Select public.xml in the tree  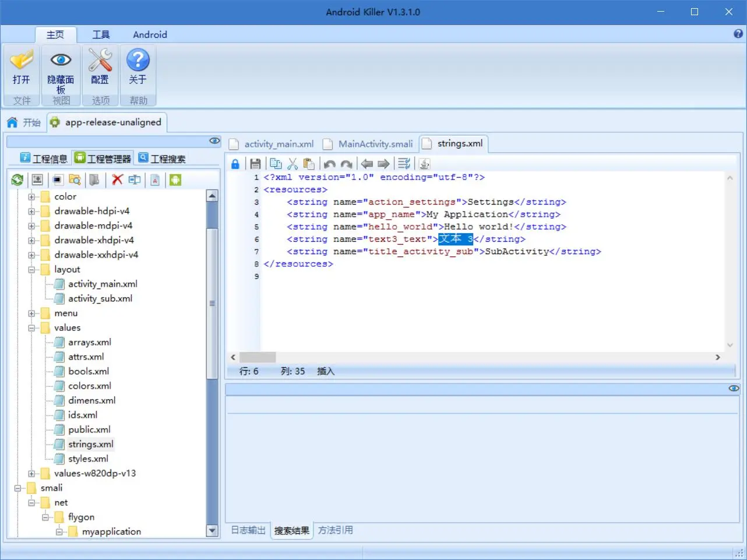[89, 430]
